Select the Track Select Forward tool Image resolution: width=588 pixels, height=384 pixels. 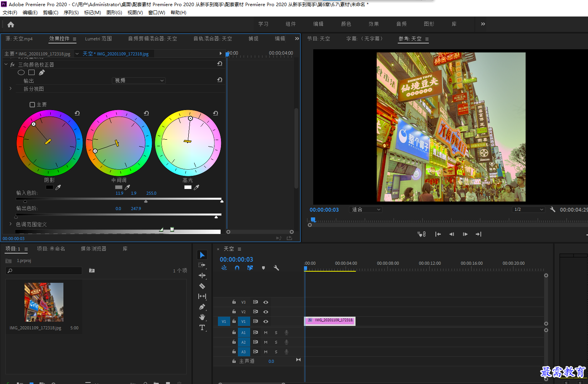(x=202, y=265)
